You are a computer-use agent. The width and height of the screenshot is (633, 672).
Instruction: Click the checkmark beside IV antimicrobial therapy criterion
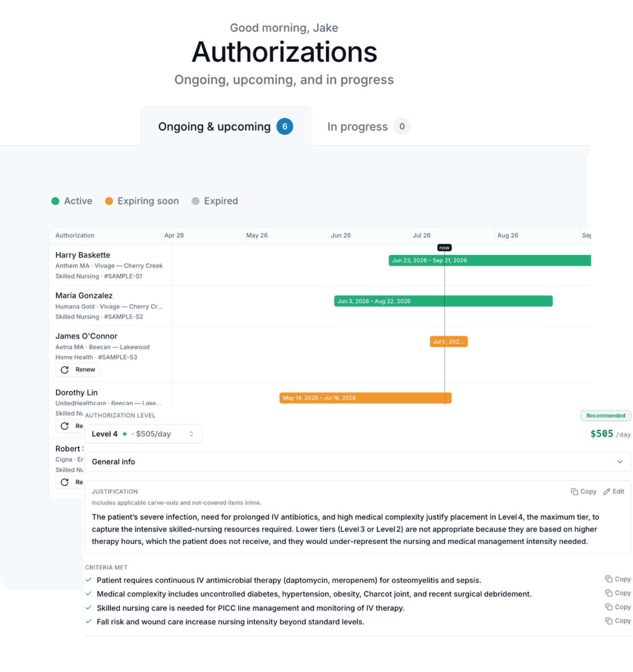coord(88,580)
